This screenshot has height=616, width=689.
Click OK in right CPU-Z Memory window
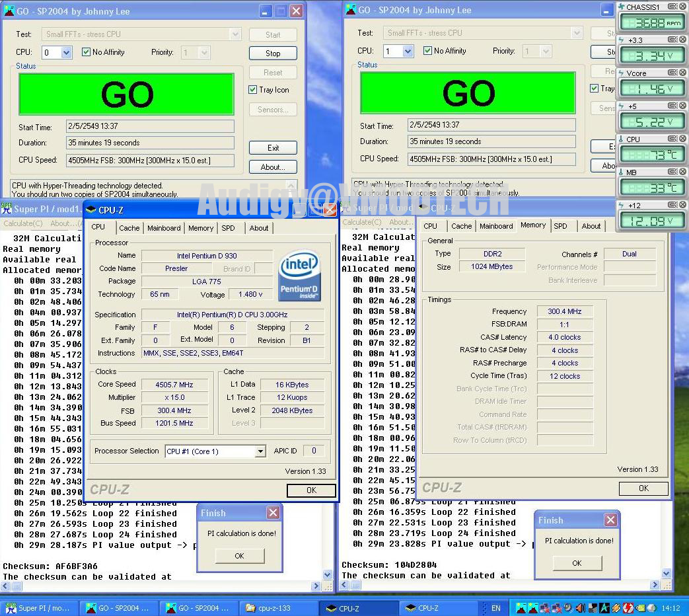tap(643, 488)
